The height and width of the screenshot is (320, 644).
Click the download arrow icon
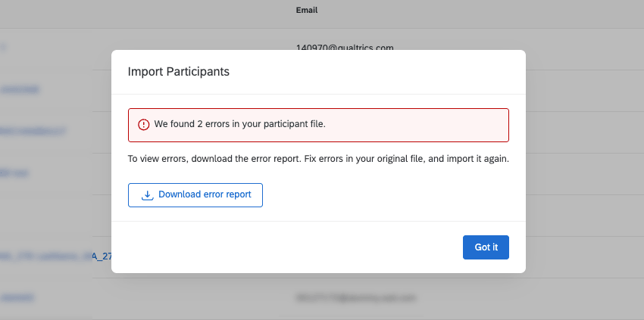(148, 195)
